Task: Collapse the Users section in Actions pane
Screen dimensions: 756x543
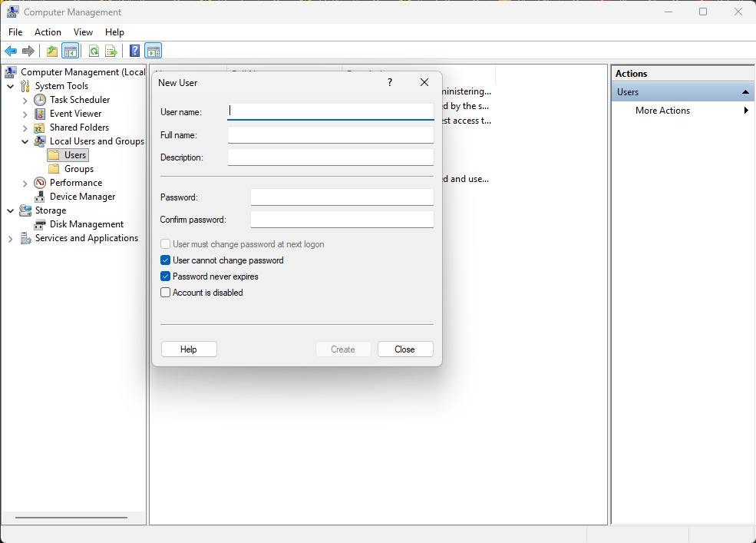Action: (x=745, y=91)
